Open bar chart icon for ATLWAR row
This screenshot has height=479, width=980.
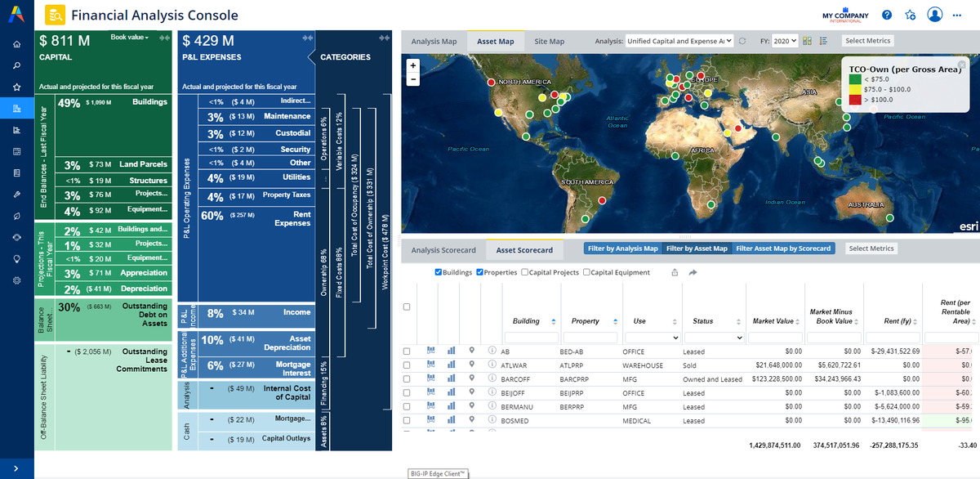[451, 365]
